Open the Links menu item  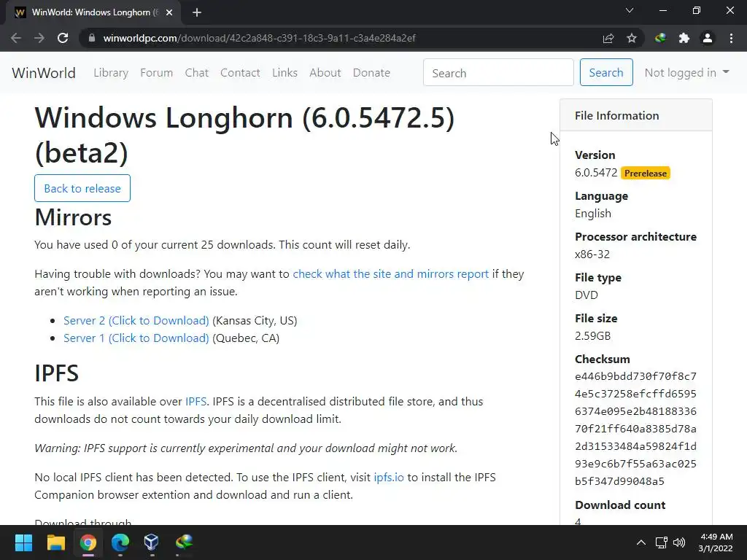[285, 73]
